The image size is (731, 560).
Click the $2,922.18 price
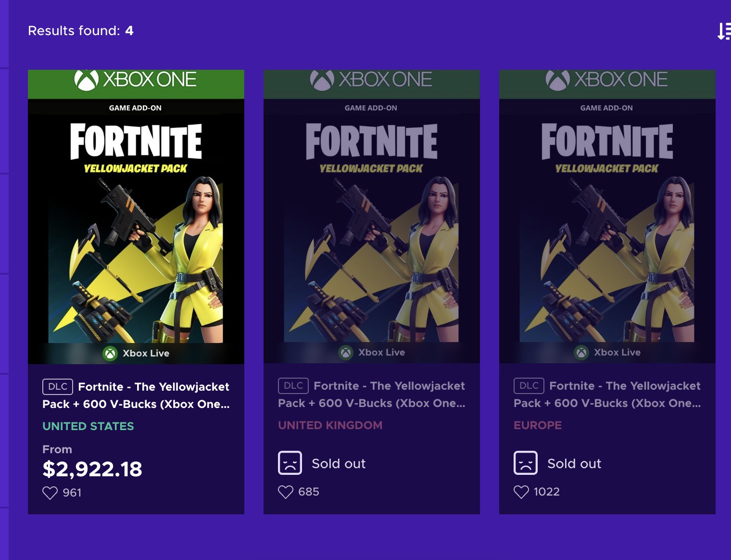tap(92, 470)
